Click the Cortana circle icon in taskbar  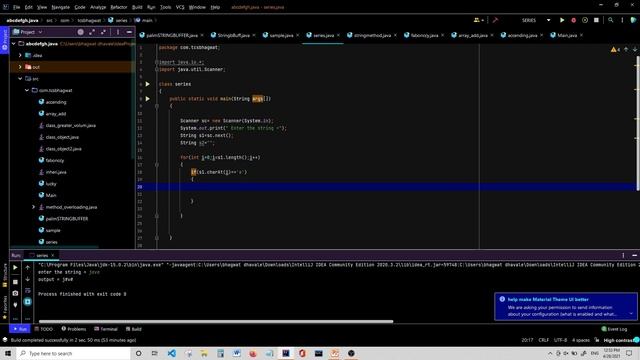click(138, 353)
